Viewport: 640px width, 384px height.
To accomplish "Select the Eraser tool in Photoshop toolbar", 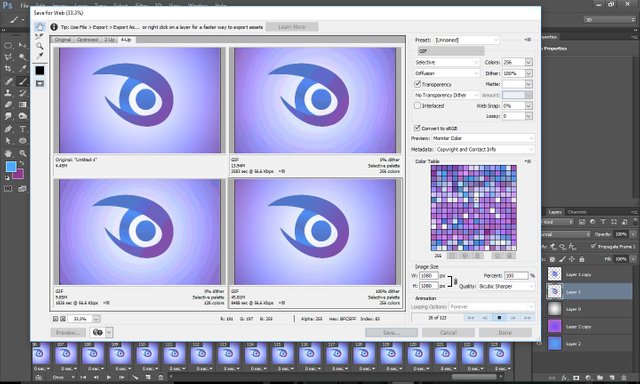I will pyautogui.click(x=8, y=104).
